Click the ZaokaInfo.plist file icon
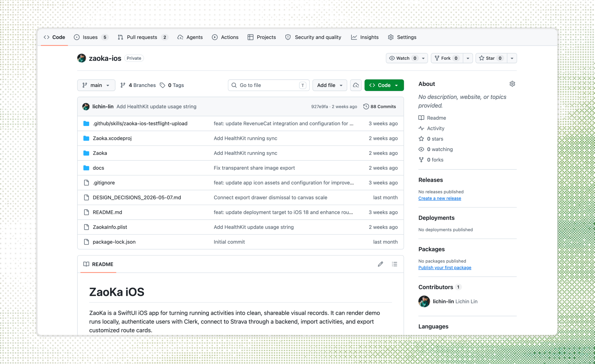 [x=86, y=227]
